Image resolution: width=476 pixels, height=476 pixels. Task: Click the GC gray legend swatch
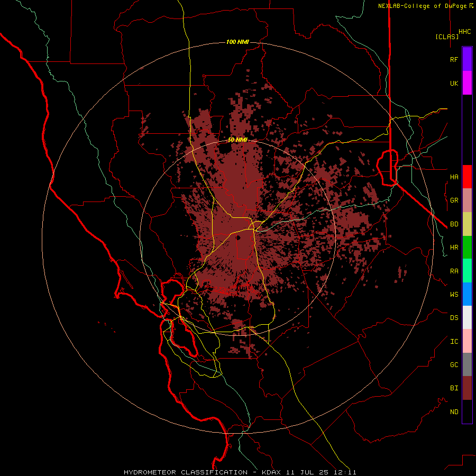click(x=467, y=364)
